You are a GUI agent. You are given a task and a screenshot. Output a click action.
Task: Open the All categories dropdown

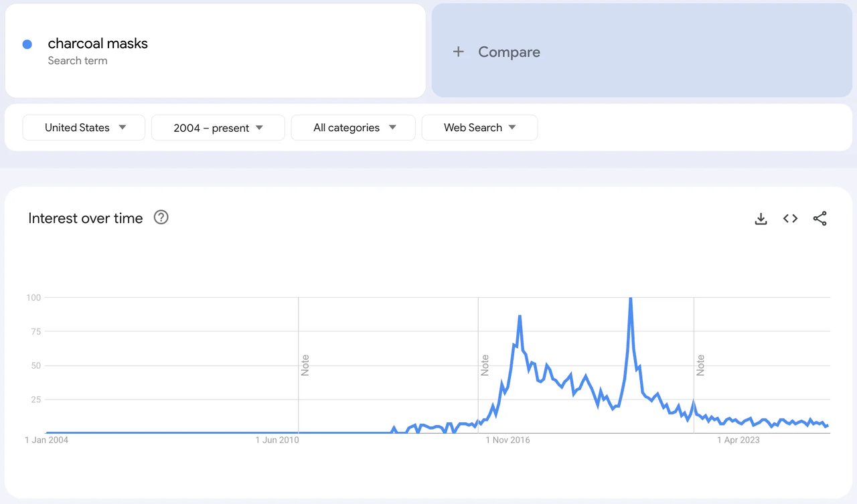click(353, 128)
